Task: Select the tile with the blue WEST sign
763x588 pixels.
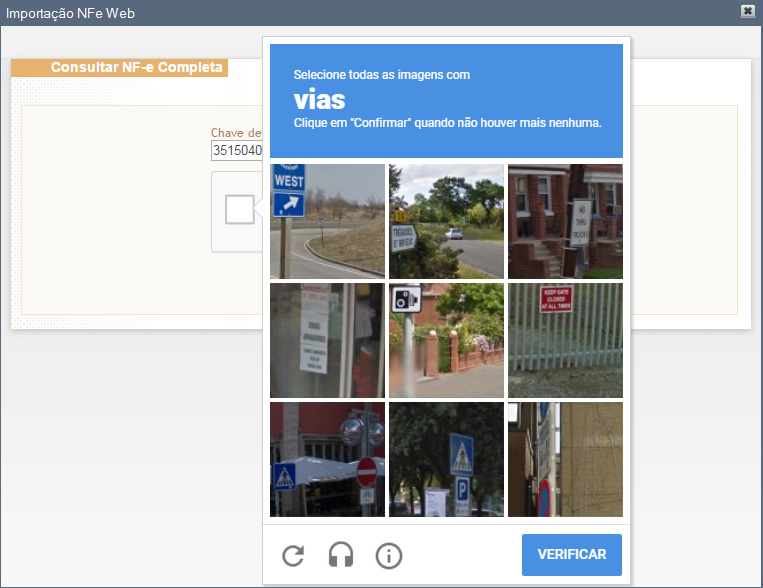Action: (x=327, y=221)
